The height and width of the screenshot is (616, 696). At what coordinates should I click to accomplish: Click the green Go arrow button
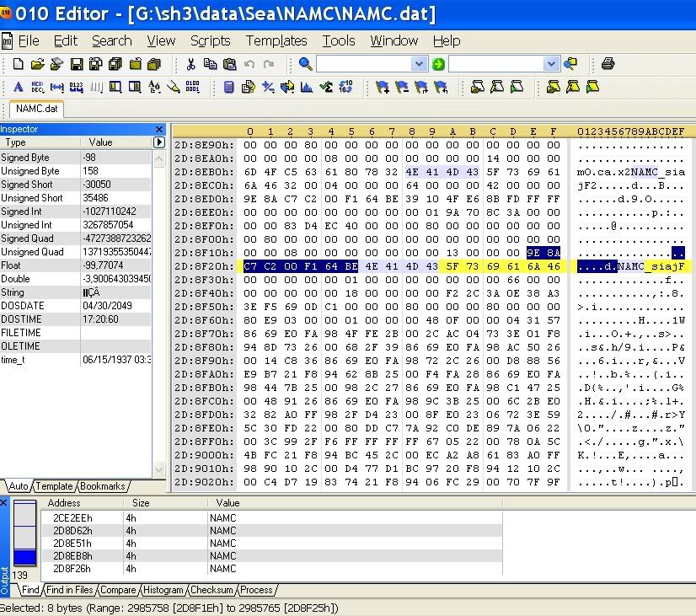coord(438,64)
